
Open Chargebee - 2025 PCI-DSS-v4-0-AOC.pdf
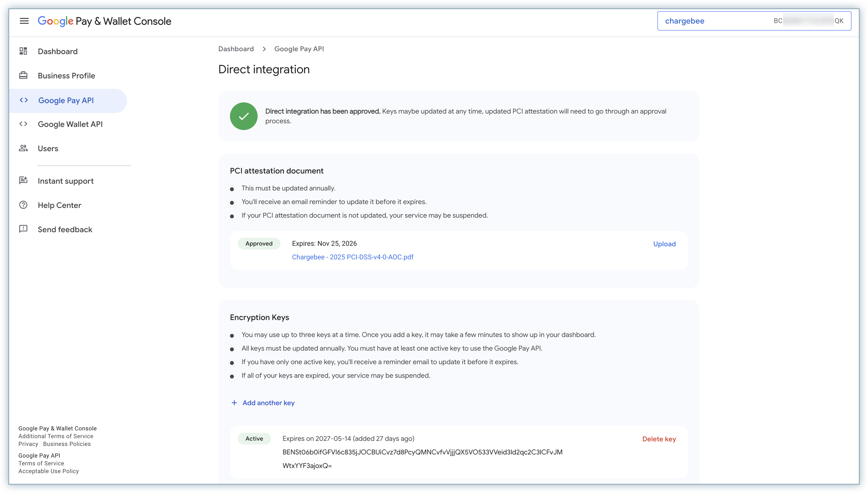click(x=352, y=257)
